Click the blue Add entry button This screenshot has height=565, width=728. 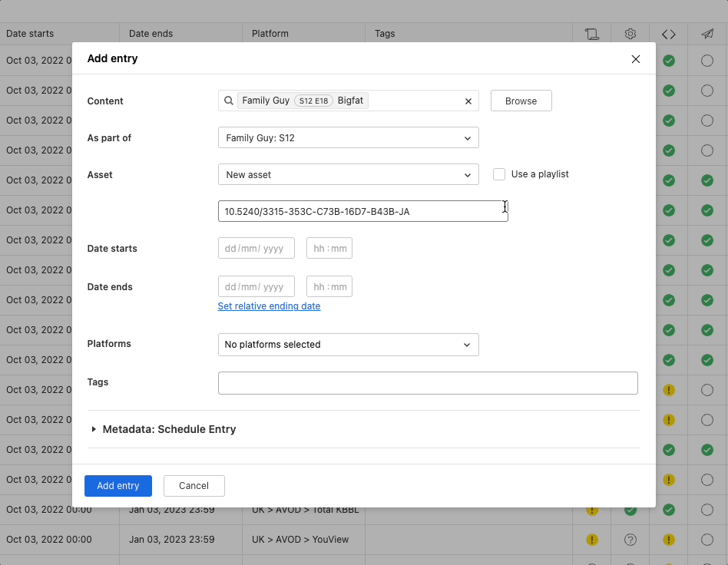(x=118, y=486)
